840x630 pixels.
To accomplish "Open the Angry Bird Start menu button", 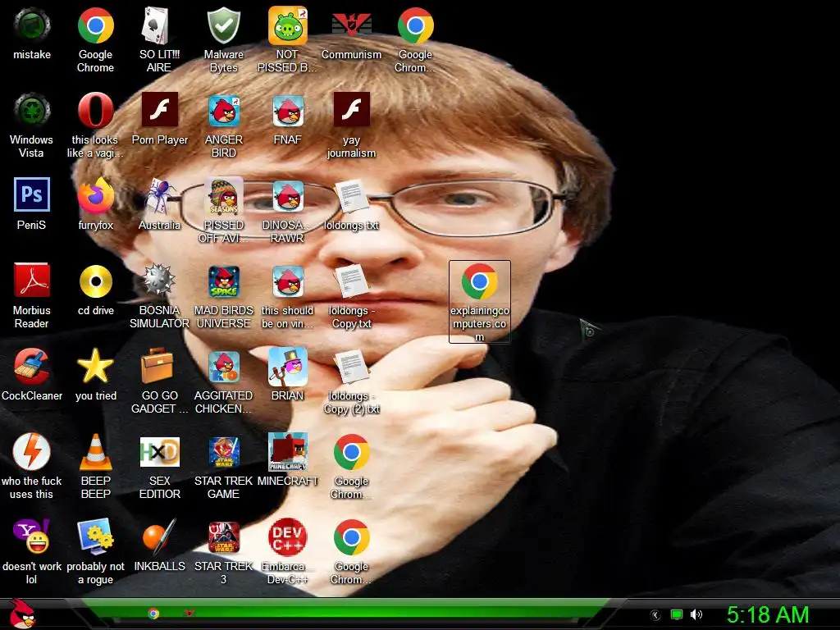I will [x=22, y=614].
